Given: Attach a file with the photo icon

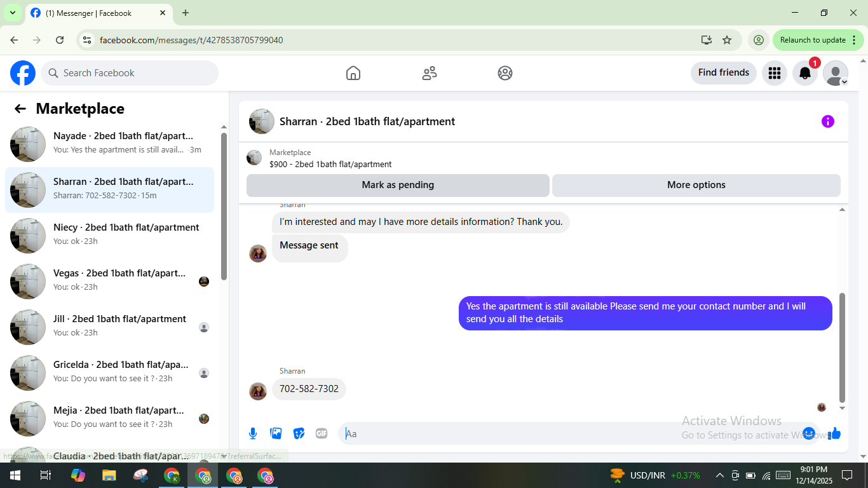Looking at the screenshot, I should click(276, 433).
